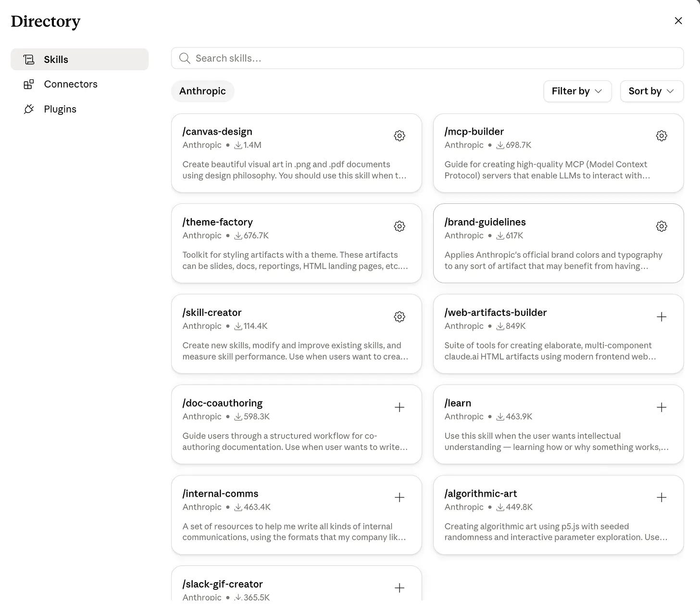Open settings gear for /skill-creator skill
Image resolution: width=700 pixels, height=612 pixels.
tap(400, 317)
